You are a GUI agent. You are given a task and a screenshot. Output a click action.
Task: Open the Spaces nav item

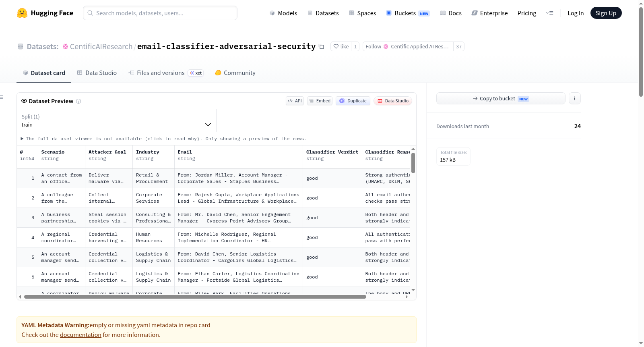(362, 13)
